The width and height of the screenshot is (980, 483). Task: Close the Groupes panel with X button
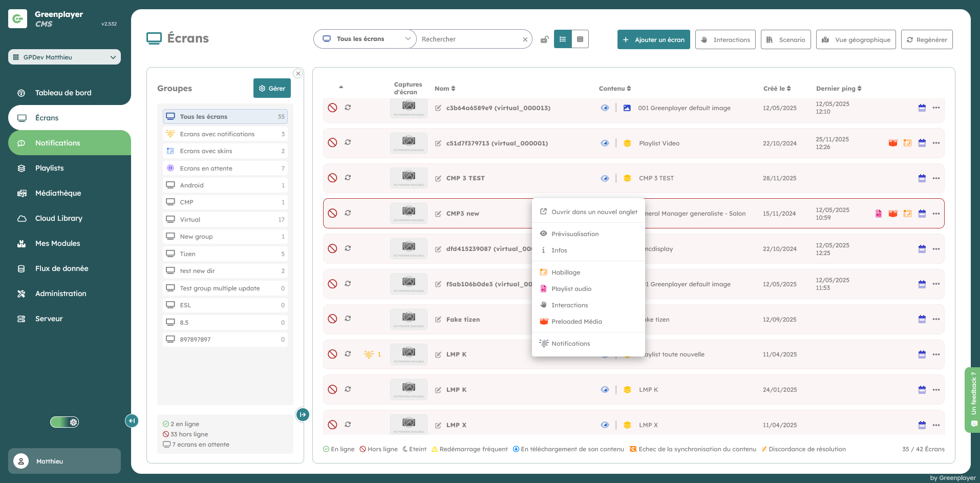pos(298,74)
